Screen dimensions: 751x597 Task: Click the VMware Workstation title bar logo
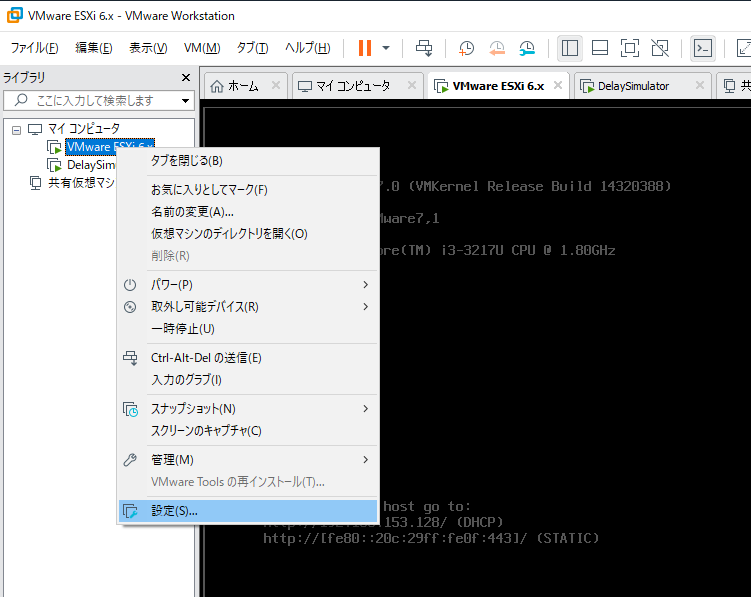click(14, 15)
